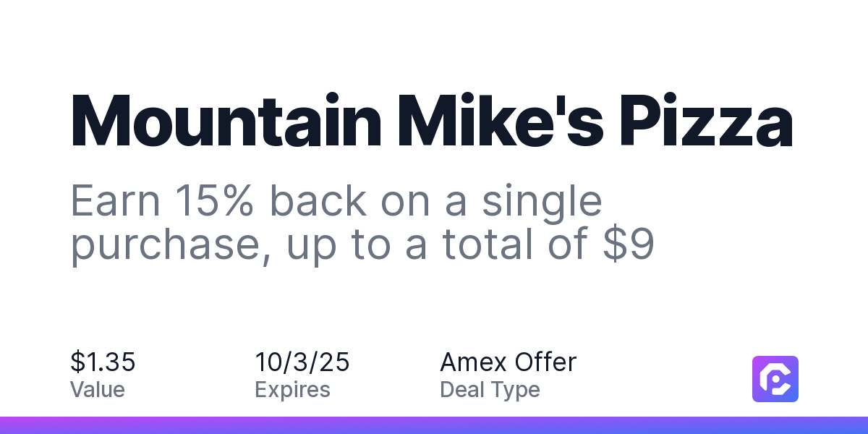Click the Amex Offer text
This screenshot has width=868, height=434.
coord(509,362)
